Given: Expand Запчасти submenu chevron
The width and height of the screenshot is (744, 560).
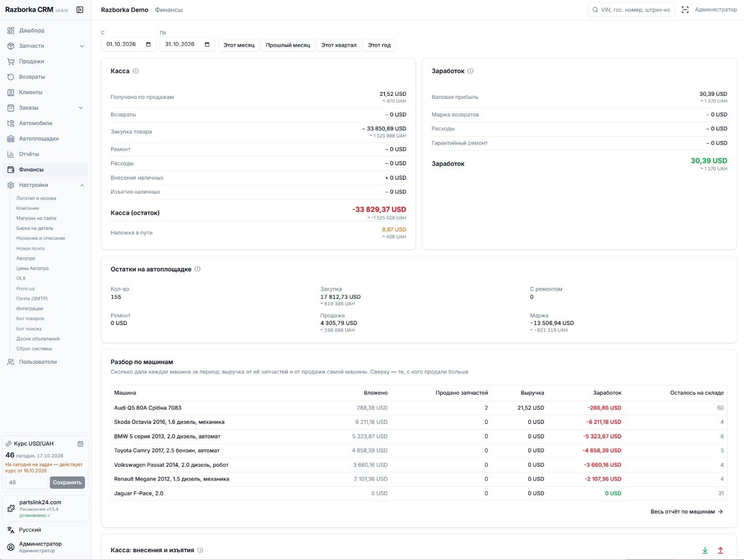Looking at the screenshot, I should tap(82, 46).
